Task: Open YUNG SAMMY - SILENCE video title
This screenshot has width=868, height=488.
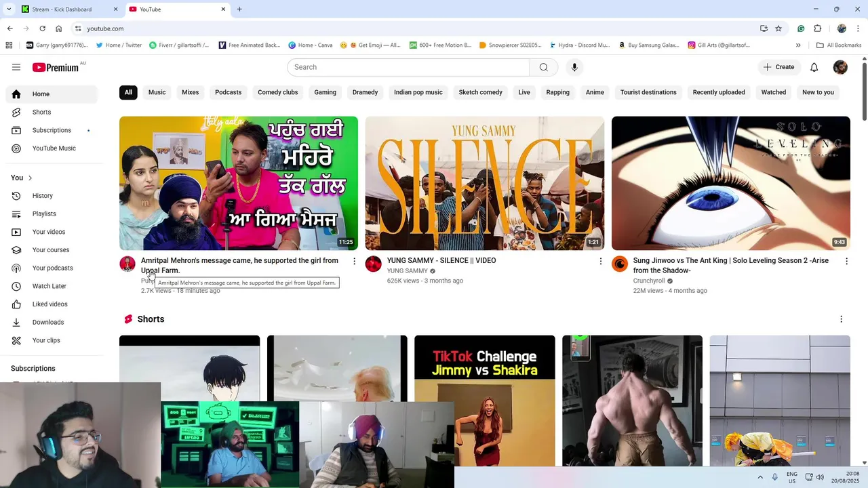Action: (441, 261)
